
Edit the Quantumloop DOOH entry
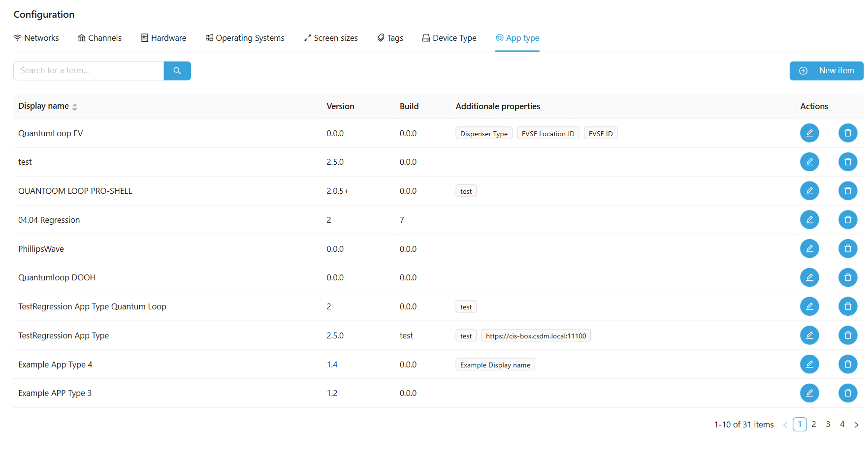(809, 278)
